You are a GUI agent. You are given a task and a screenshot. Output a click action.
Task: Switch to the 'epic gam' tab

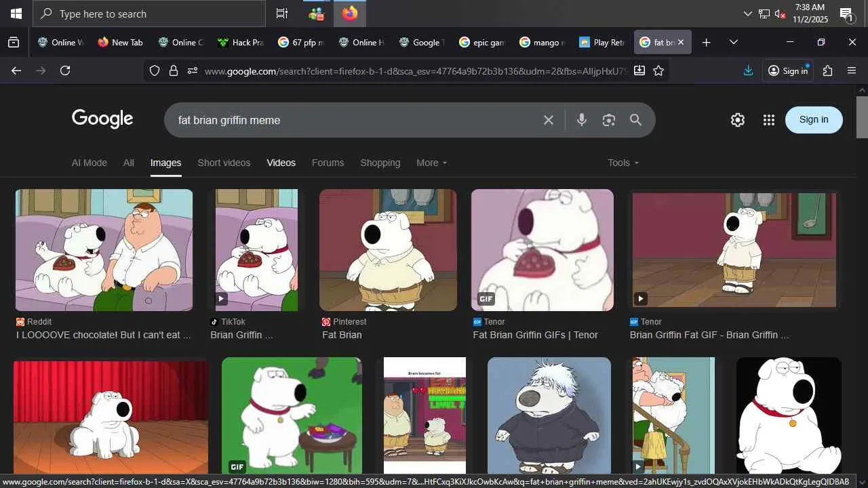click(x=481, y=42)
